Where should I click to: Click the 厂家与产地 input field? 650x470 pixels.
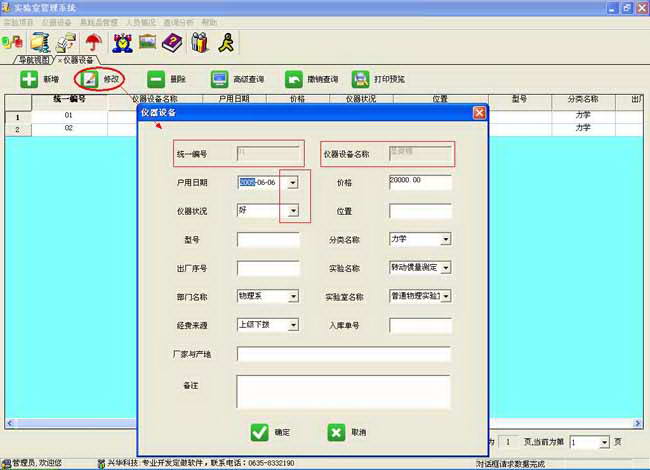(x=344, y=354)
